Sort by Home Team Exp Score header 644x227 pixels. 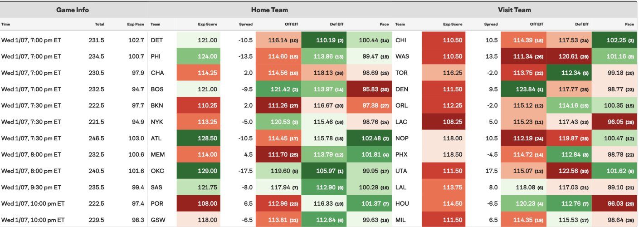208,24
